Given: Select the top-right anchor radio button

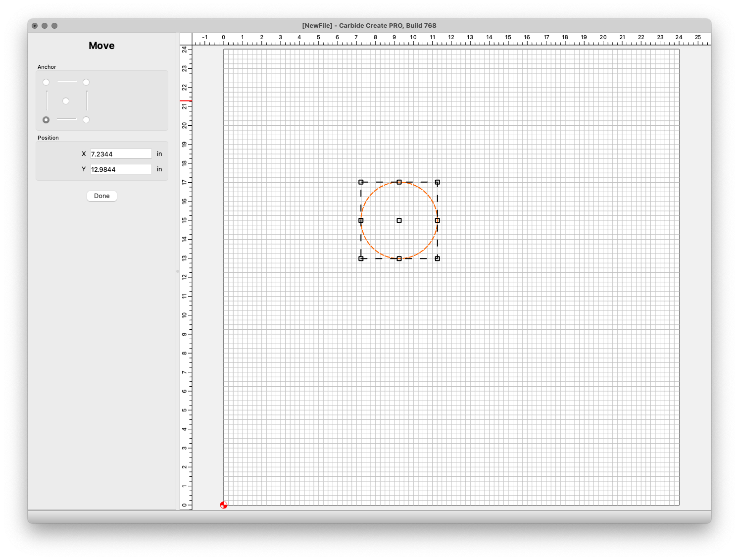Looking at the screenshot, I should tap(86, 82).
